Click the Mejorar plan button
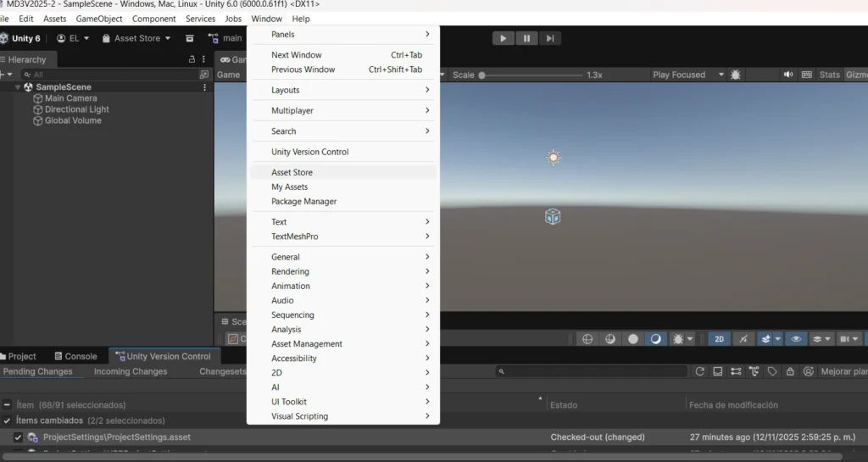Screen dimensions: 868x462 pos(843,371)
